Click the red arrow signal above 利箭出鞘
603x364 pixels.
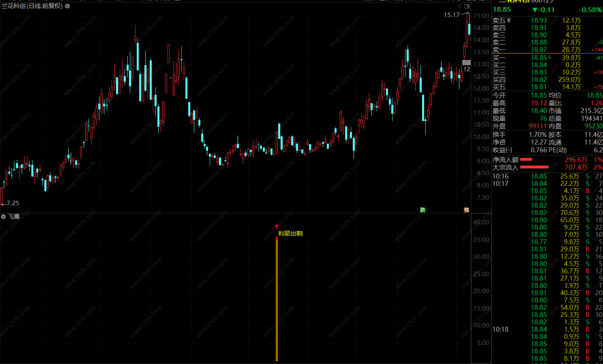tap(276, 227)
